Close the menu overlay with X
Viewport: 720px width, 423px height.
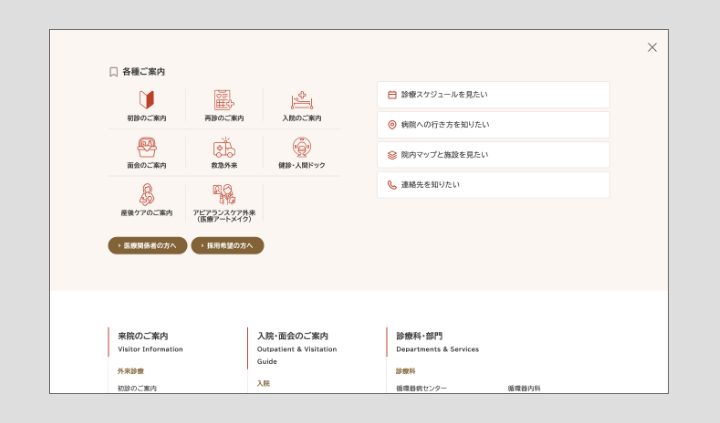coord(652,47)
